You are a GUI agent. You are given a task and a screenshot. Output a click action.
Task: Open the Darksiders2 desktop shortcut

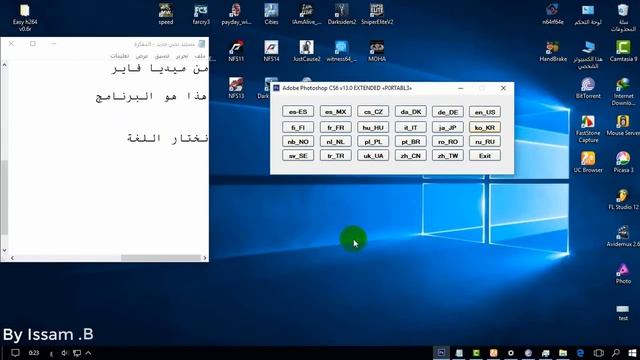(342, 14)
